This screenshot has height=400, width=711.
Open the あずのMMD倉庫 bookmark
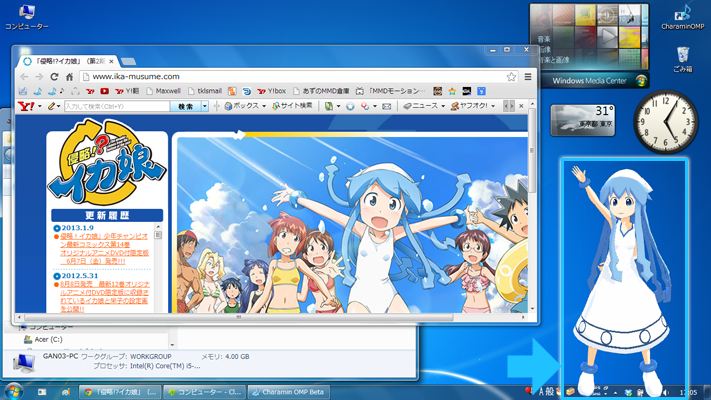(321, 91)
